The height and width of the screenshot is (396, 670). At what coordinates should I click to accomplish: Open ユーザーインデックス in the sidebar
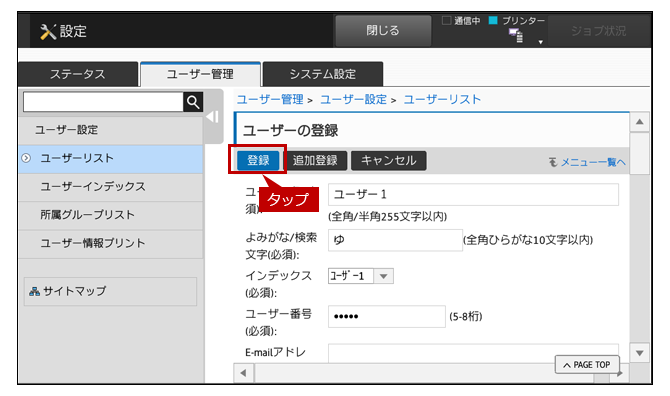[x=111, y=187]
